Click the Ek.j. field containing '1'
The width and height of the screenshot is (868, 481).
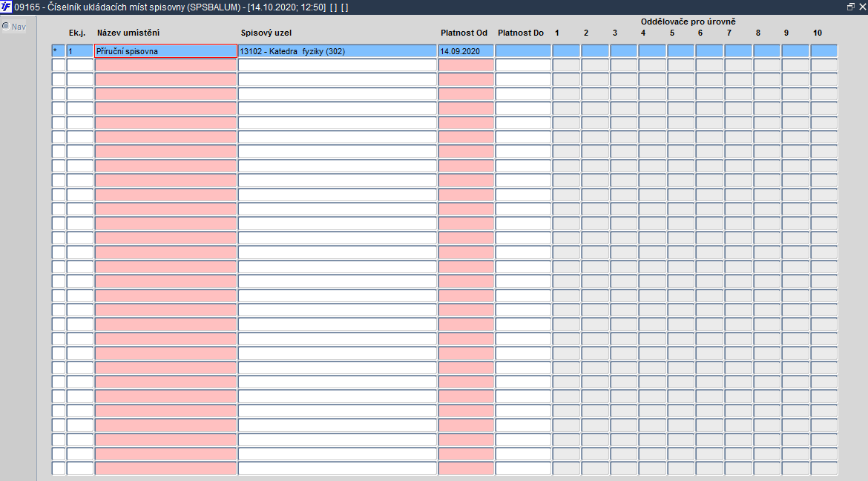[79, 51]
